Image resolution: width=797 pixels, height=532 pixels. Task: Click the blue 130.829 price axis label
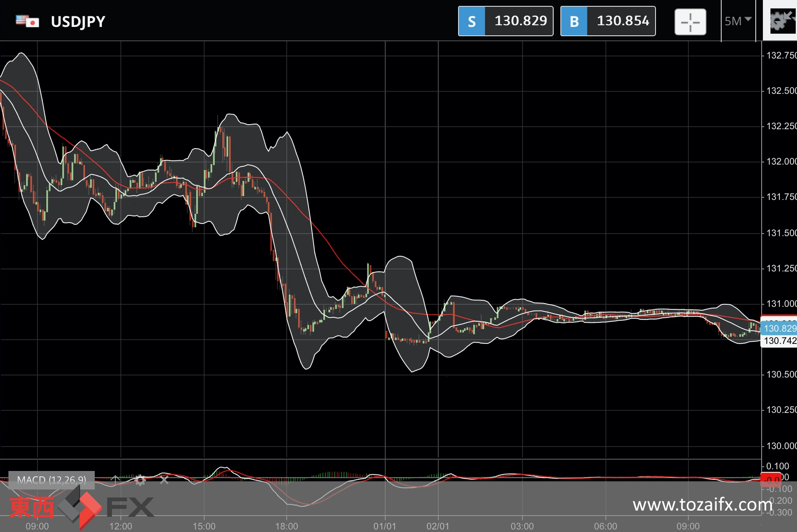point(779,328)
